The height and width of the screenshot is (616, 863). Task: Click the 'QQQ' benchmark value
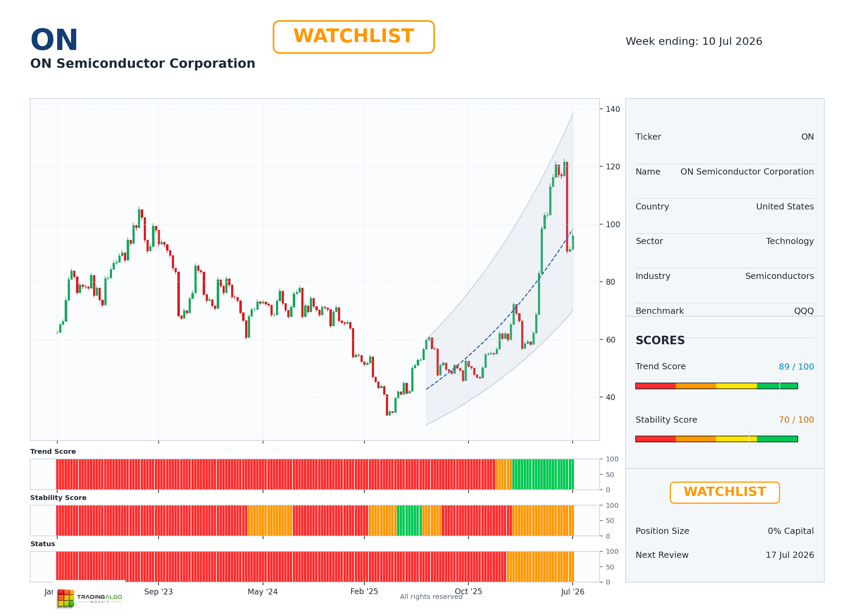coord(804,311)
